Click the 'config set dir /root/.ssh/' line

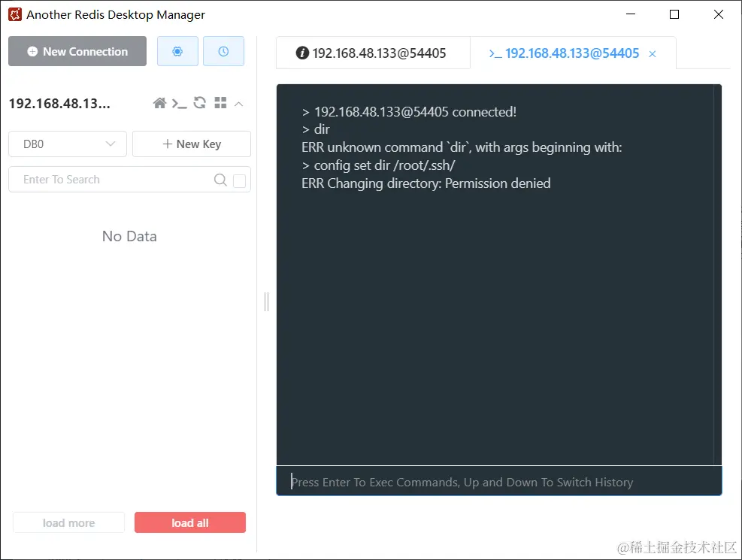pyautogui.click(x=379, y=165)
